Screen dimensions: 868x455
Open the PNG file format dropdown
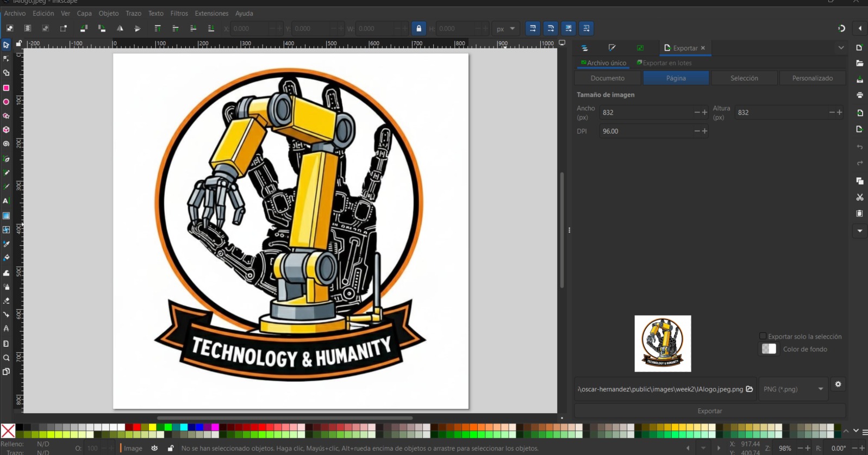click(793, 389)
